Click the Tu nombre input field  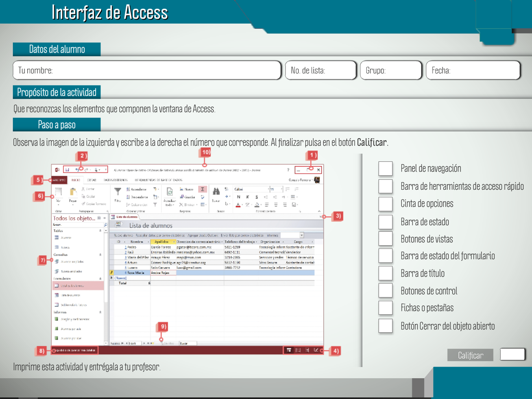(x=147, y=70)
